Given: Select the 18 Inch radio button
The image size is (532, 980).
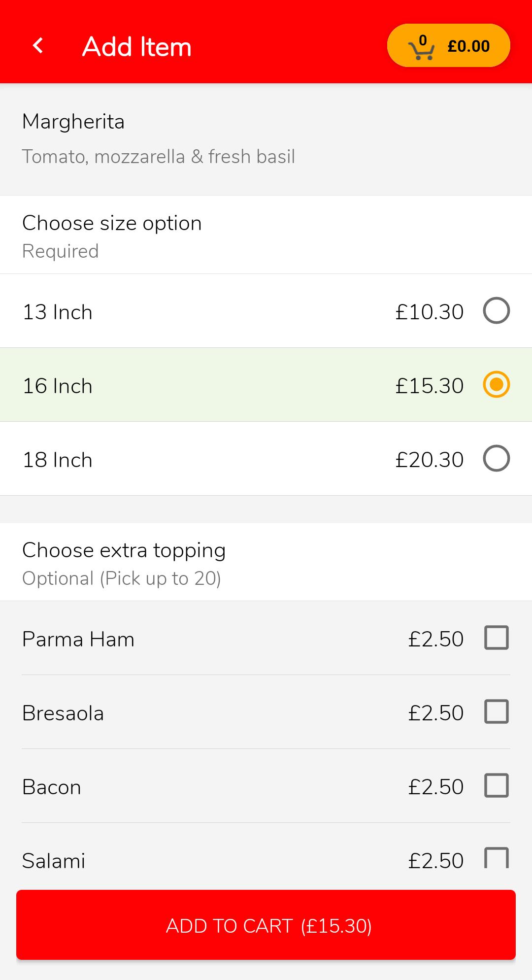Looking at the screenshot, I should pos(497,458).
